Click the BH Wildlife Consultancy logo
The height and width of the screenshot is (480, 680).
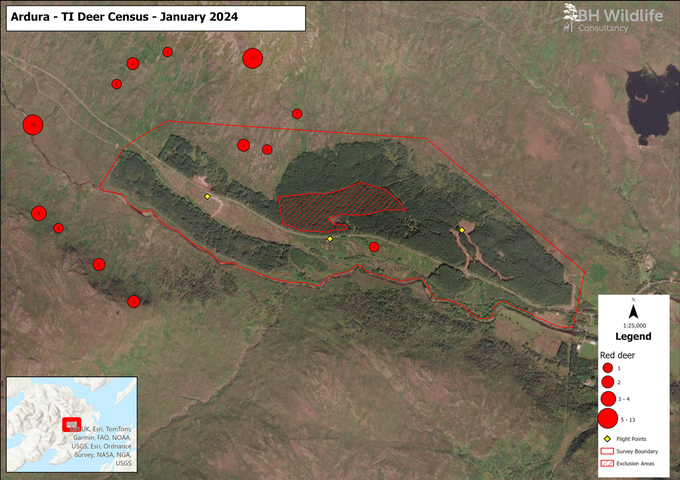pyautogui.click(x=613, y=18)
